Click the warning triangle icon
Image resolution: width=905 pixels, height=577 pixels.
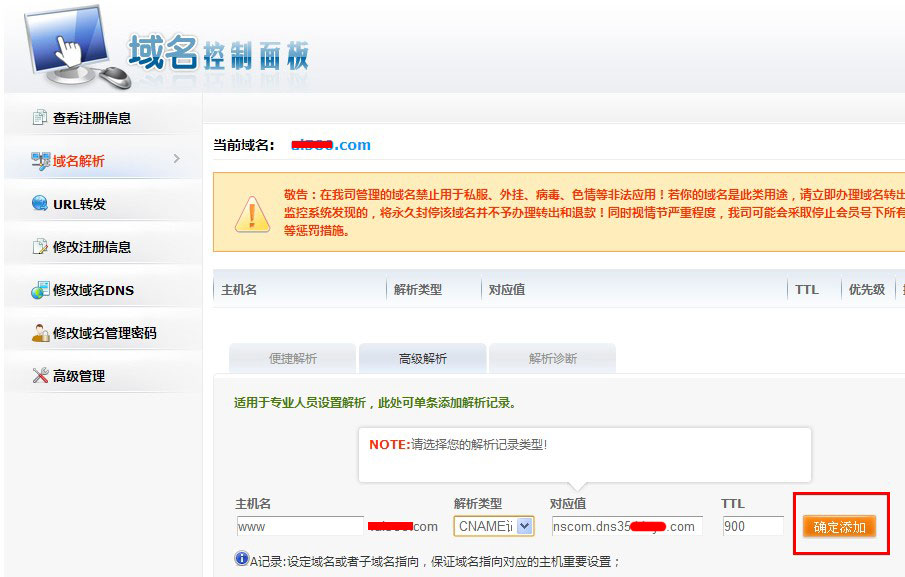pyautogui.click(x=252, y=214)
